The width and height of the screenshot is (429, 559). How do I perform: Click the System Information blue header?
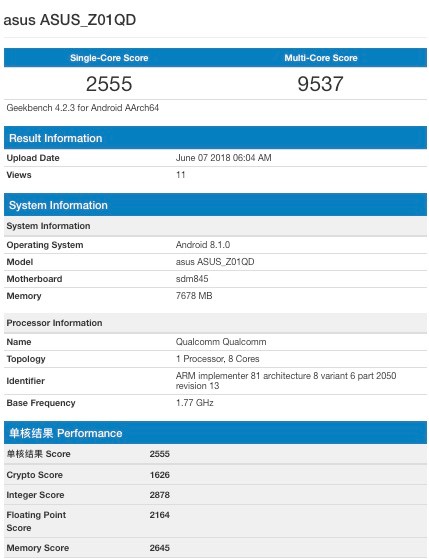tap(215, 205)
